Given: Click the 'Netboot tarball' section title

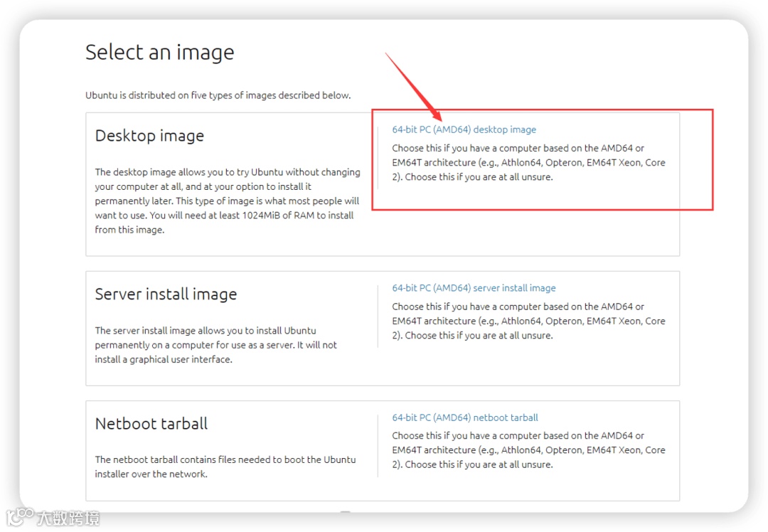Looking at the screenshot, I should coord(151,423).
